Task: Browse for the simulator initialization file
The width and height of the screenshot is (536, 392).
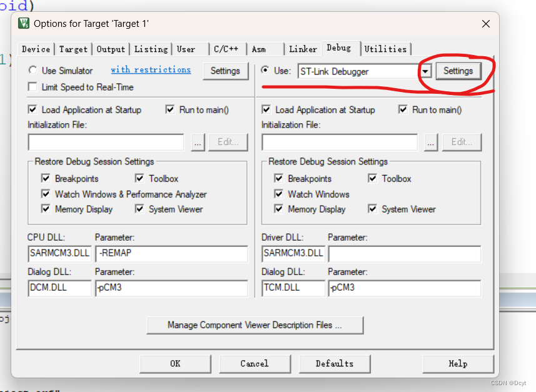Action: tap(198, 142)
